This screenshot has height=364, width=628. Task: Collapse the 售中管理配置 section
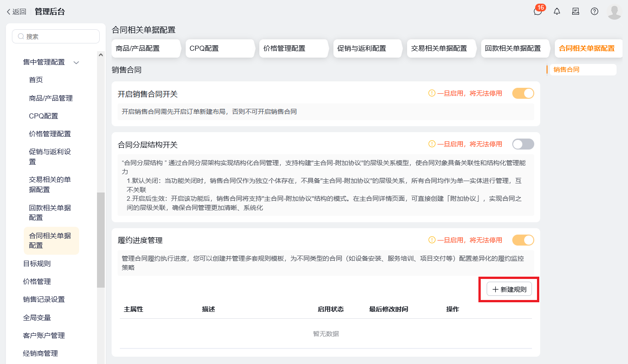pos(76,62)
